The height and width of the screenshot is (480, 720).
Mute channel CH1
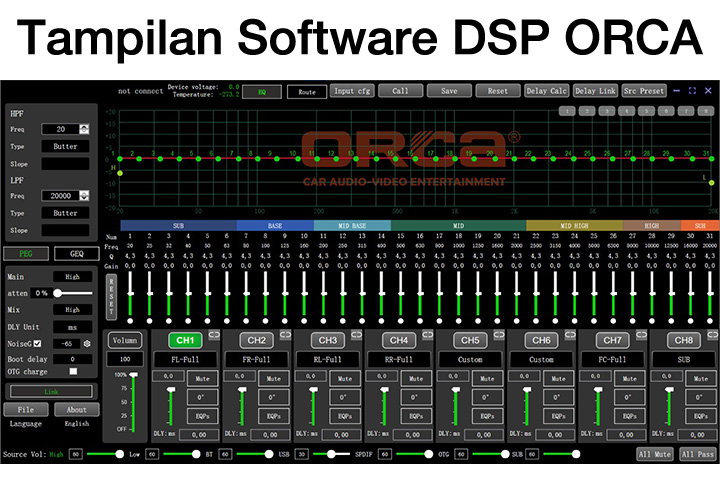click(202, 378)
